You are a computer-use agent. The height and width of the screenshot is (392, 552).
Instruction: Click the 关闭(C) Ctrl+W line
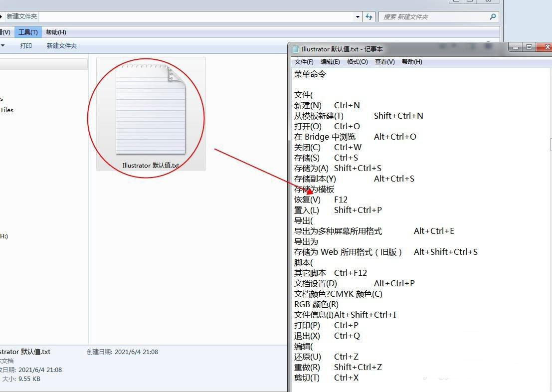coord(328,147)
